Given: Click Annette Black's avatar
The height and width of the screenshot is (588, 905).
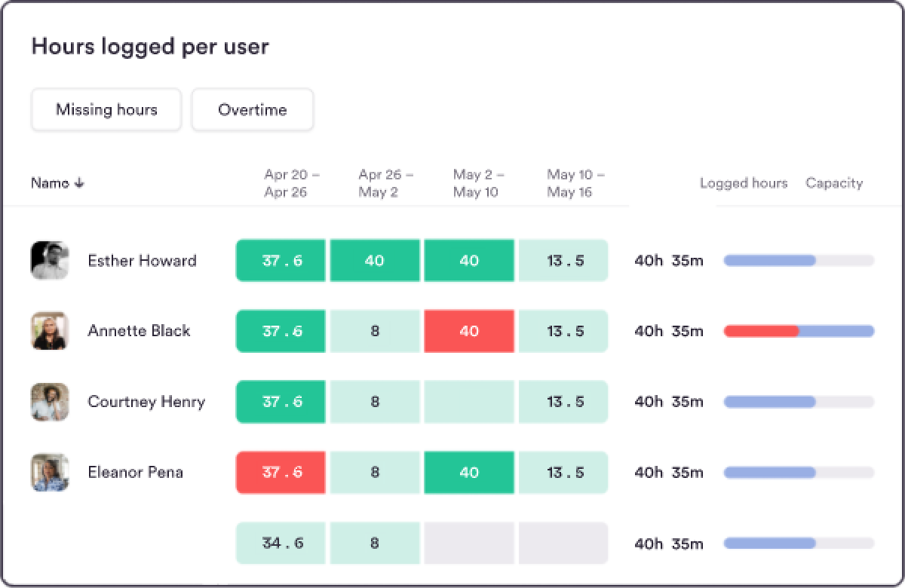Looking at the screenshot, I should pos(49,331).
